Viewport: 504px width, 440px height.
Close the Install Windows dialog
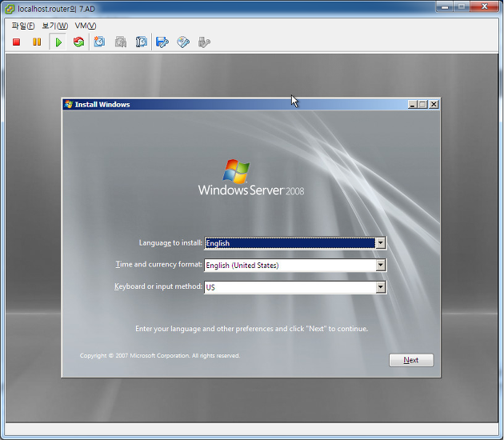[434, 104]
